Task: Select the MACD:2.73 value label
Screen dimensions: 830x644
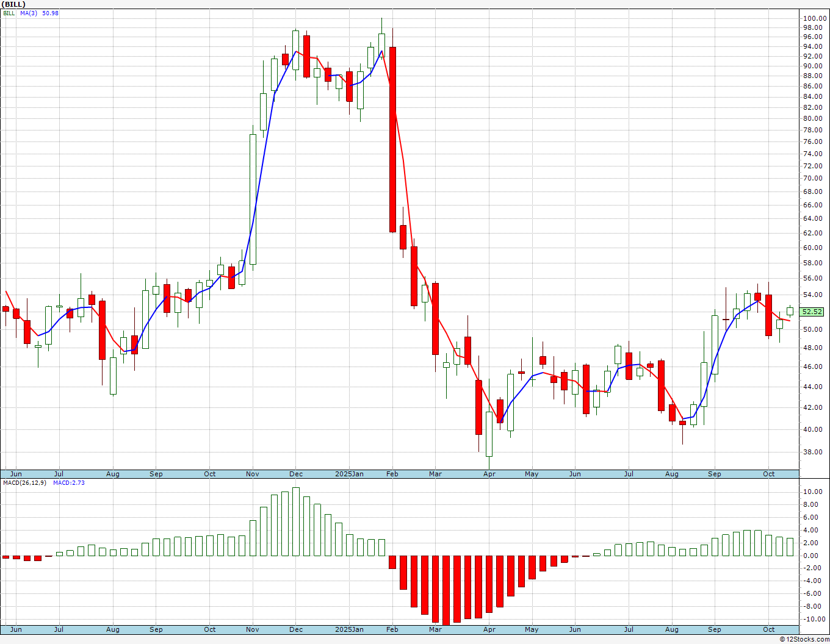Action: coord(69,482)
